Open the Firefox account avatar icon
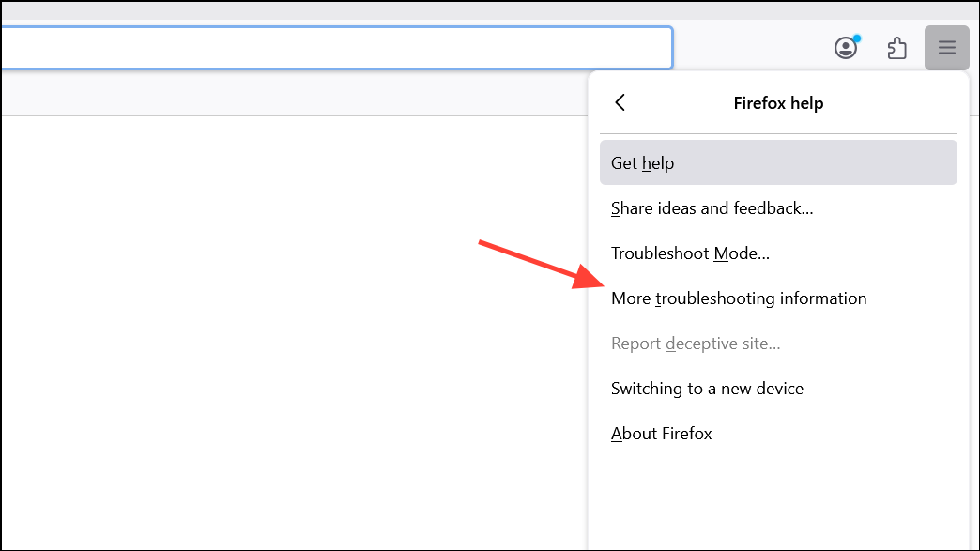980x551 pixels. tap(846, 48)
